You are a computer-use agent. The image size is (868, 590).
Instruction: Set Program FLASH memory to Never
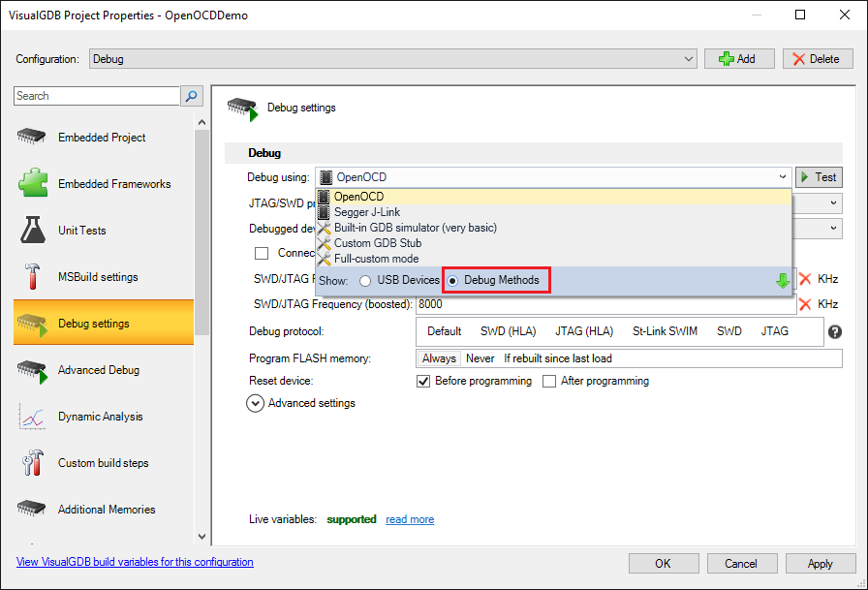[480, 358]
